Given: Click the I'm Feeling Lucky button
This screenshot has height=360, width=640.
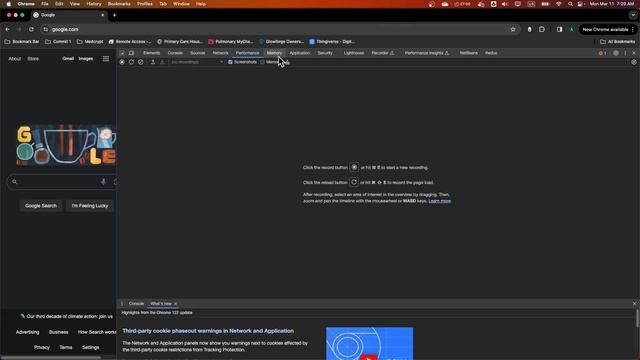Looking at the screenshot, I should 90,206.
